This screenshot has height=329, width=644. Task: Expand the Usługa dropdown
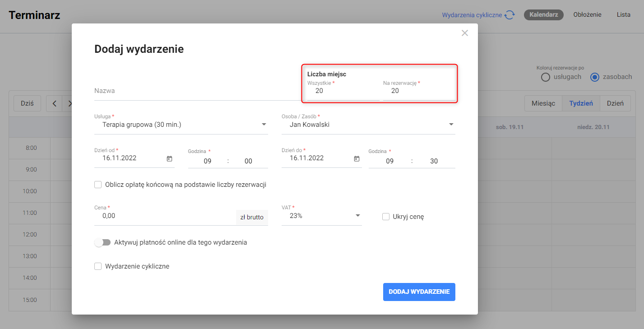coord(264,125)
